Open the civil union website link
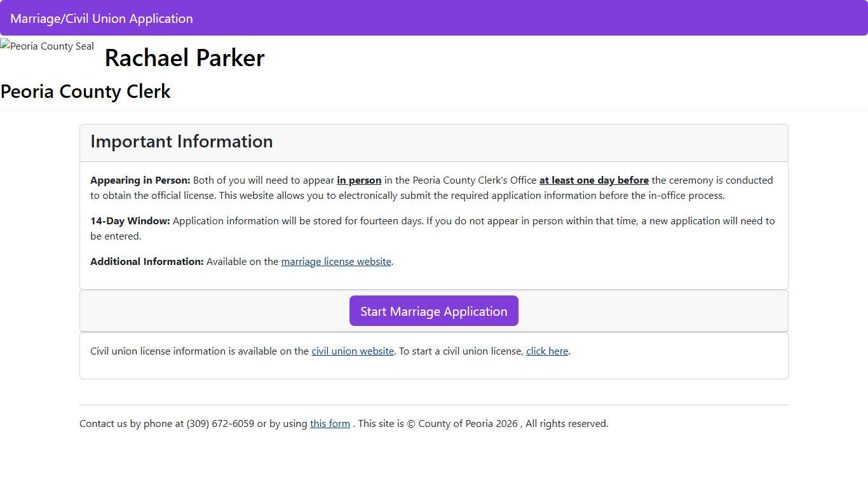Screen dimensions: 868x488 click(x=353, y=351)
